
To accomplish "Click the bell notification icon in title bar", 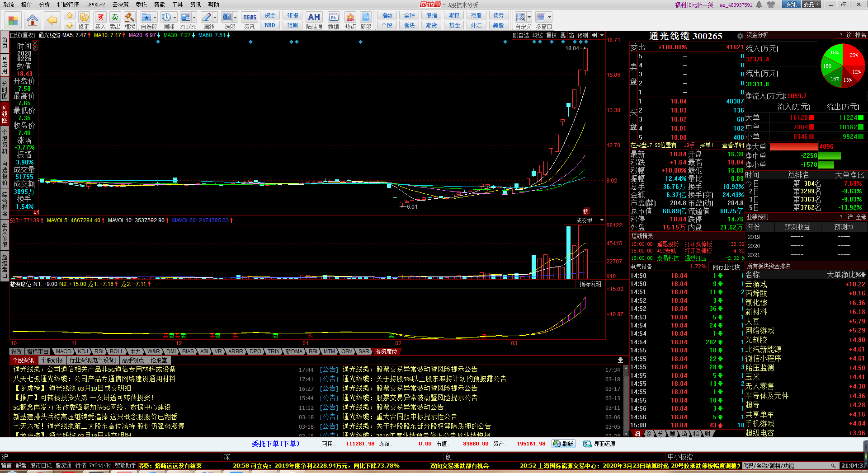I will 759,5.
